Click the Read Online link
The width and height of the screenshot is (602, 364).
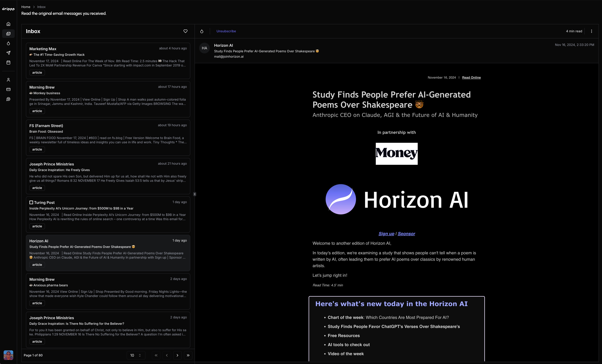point(471,77)
